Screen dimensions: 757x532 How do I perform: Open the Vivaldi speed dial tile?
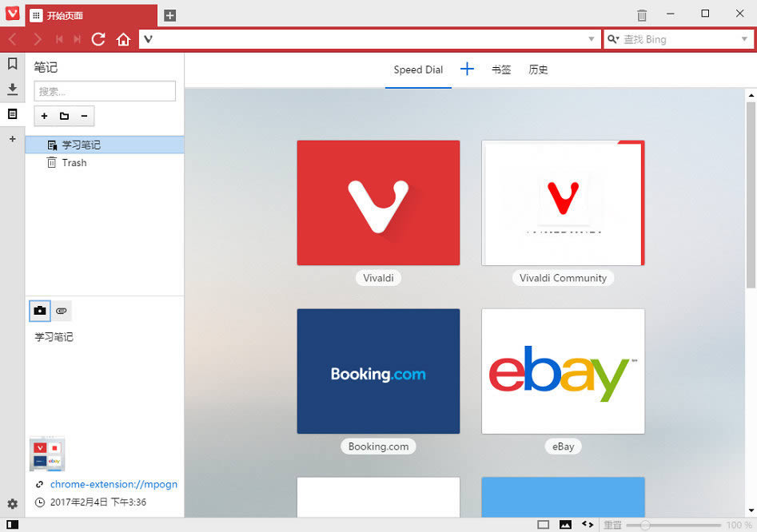(x=378, y=203)
